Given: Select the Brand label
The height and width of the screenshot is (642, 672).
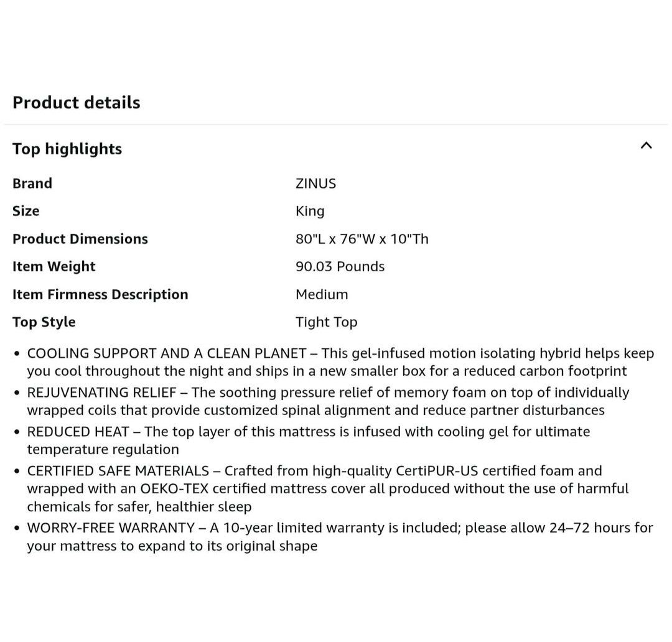Looking at the screenshot, I should pos(32,184).
